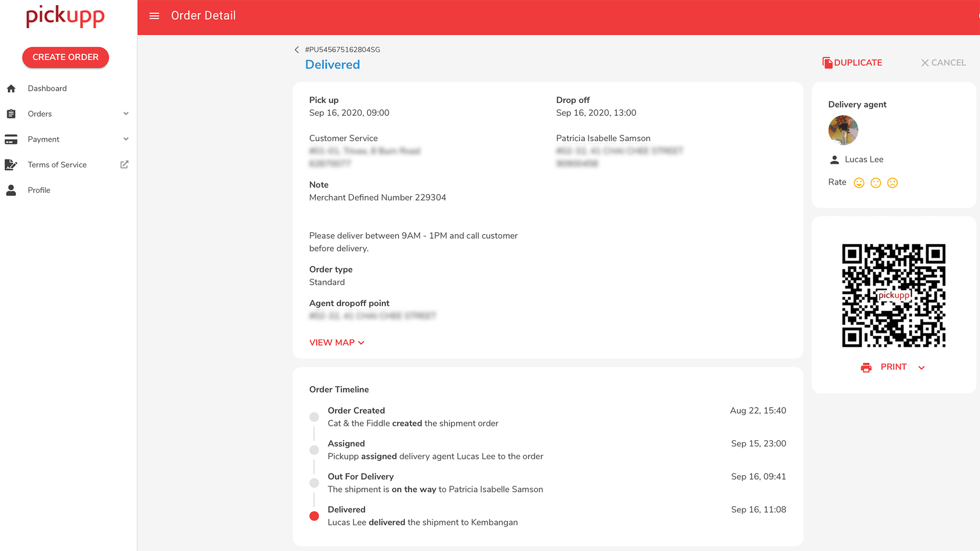Viewport: 980px width, 551px height.
Task: Click the Create Order button
Action: click(x=65, y=57)
